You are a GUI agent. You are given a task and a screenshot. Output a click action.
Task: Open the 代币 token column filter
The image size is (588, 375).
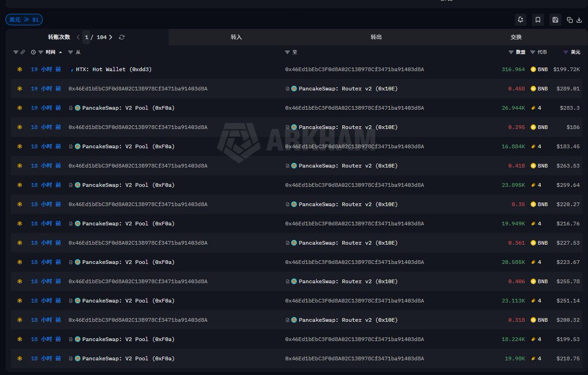(x=533, y=52)
